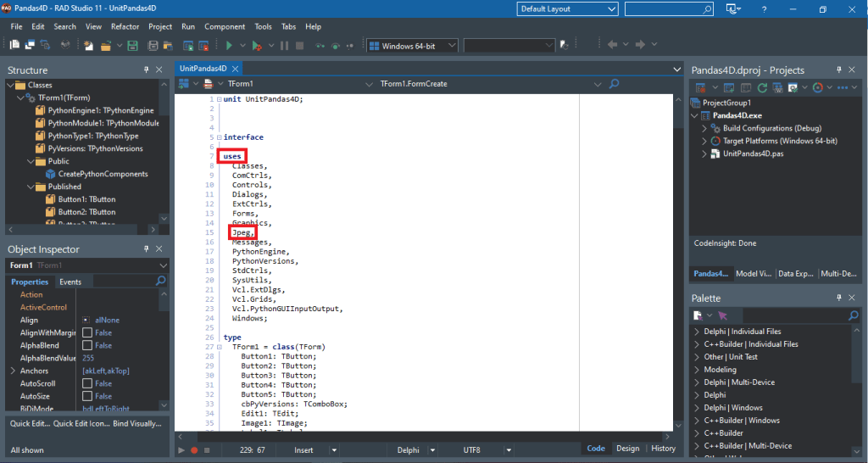Switch to the History tab
868x463 pixels.
(x=663, y=448)
